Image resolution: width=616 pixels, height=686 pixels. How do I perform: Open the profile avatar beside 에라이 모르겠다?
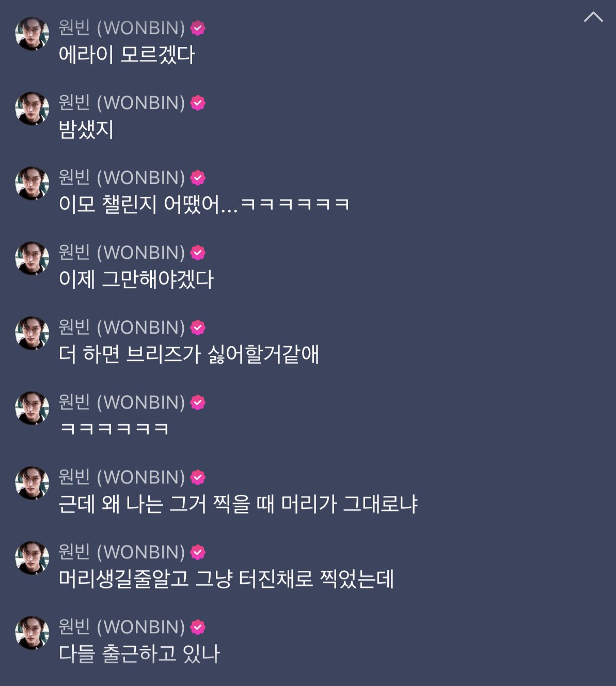click(x=32, y=34)
